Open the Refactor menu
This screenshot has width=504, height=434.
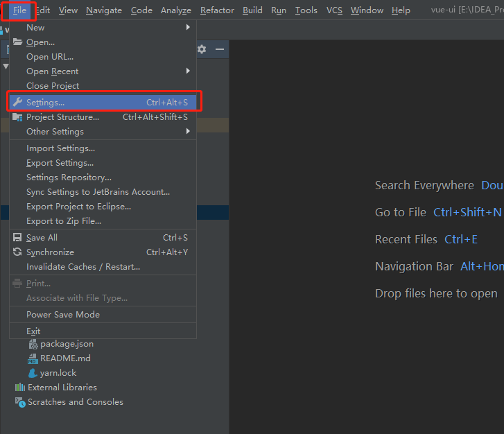pyautogui.click(x=217, y=10)
